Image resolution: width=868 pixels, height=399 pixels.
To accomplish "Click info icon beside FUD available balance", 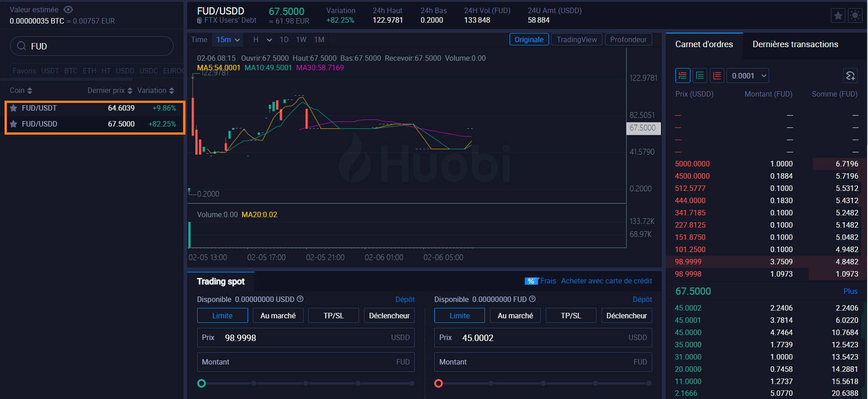I will coord(533,299).
